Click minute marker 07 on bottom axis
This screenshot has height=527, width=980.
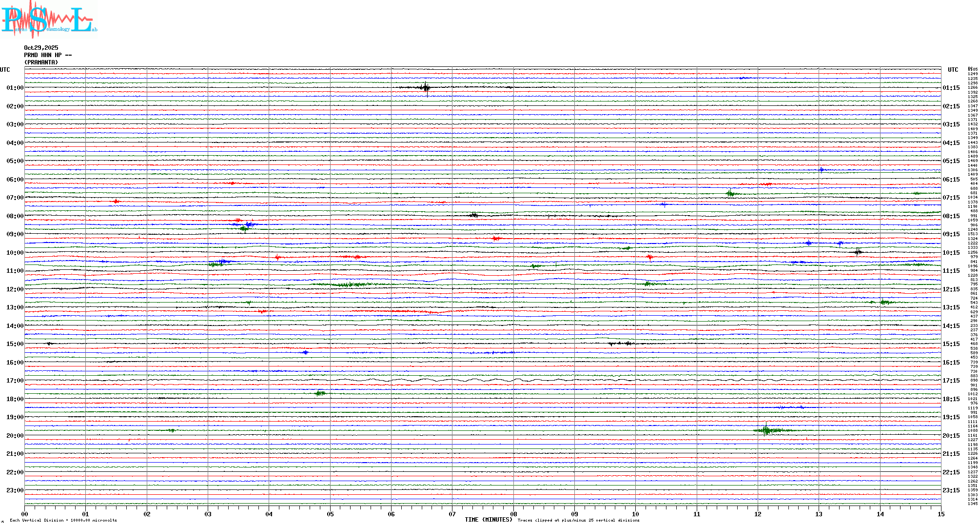point(452,514)
